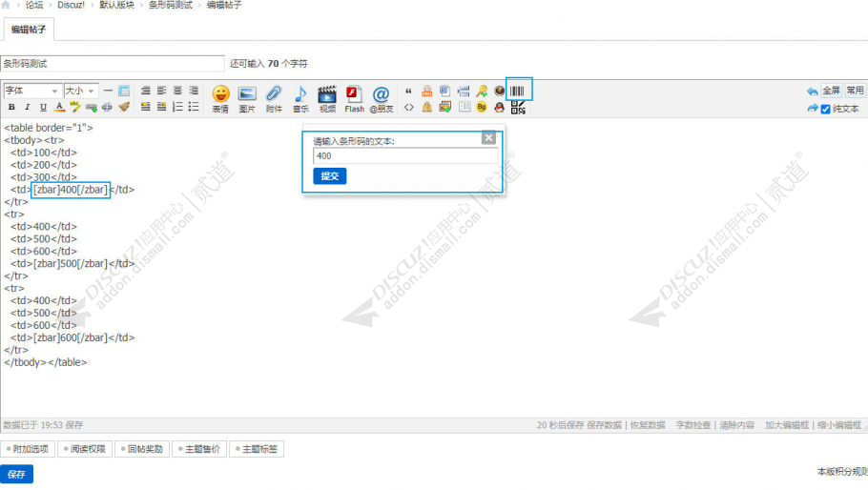The width and height of the screenshot is (868, 490).
Task: Click [zbar]500[/zbar] text in editor
Action: [x=71, y=263]
